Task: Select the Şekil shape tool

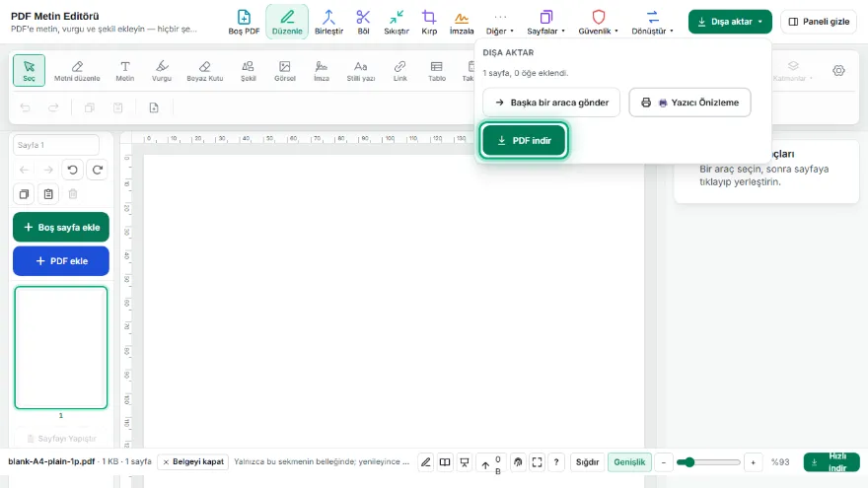Action: (248, 70)
